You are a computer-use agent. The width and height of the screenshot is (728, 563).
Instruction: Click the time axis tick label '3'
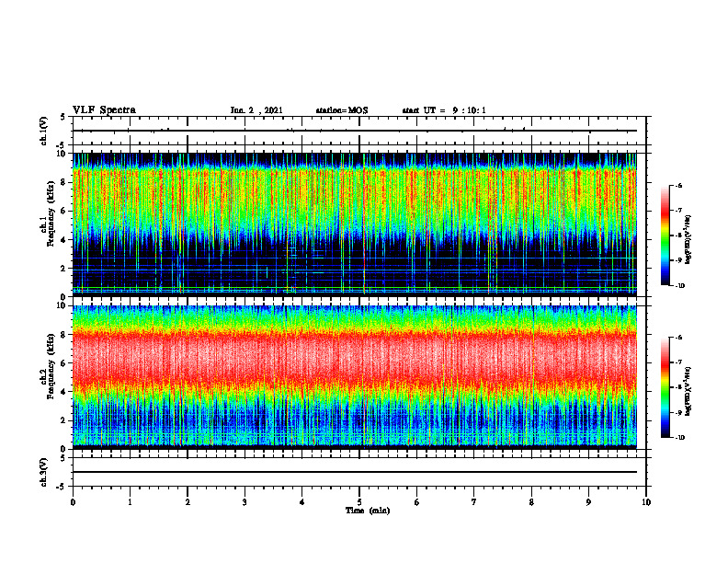pyautogui.click(x=245, y=502)
